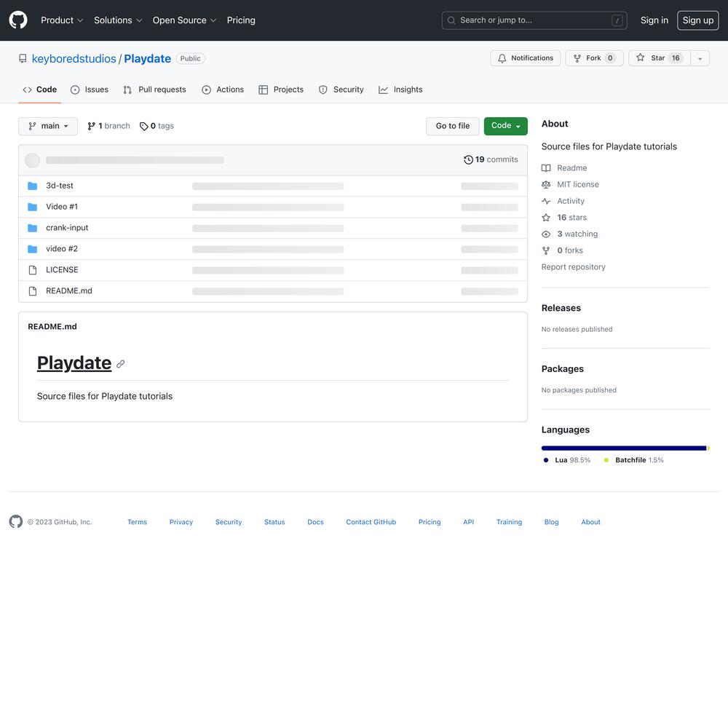Click the star icon in Star button

point(640,58)
